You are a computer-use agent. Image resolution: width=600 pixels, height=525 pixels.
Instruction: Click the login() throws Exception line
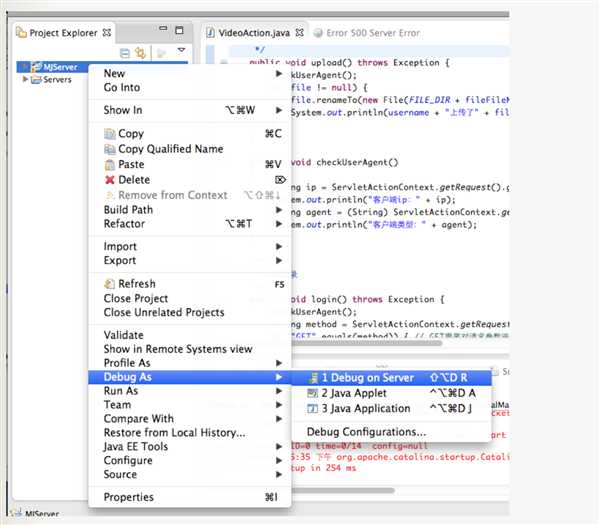(367, 299)
